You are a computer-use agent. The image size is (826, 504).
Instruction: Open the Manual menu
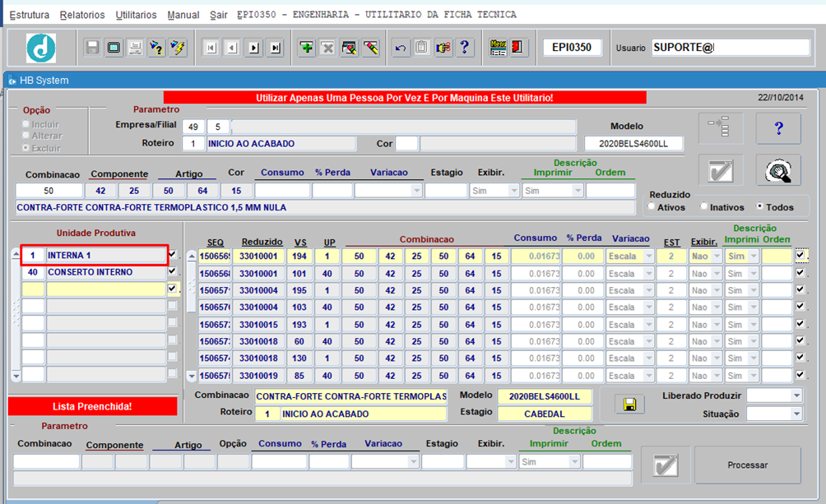183,15
